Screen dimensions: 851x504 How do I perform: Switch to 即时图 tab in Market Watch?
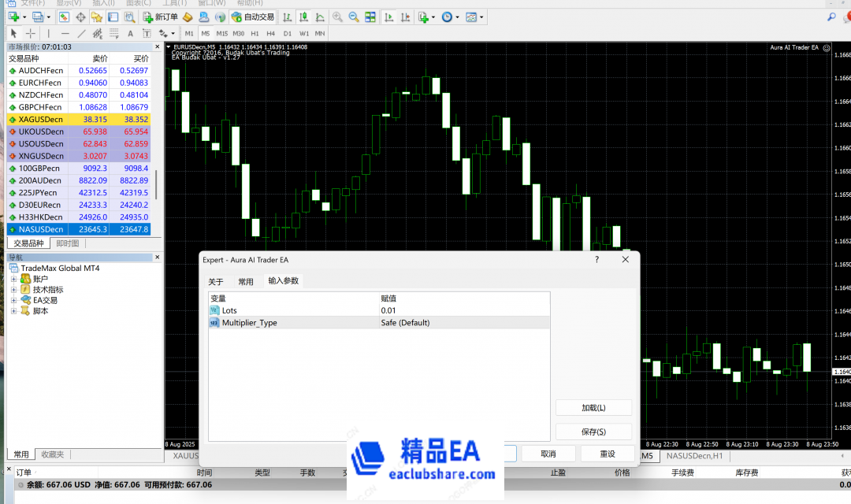[67, 243]
